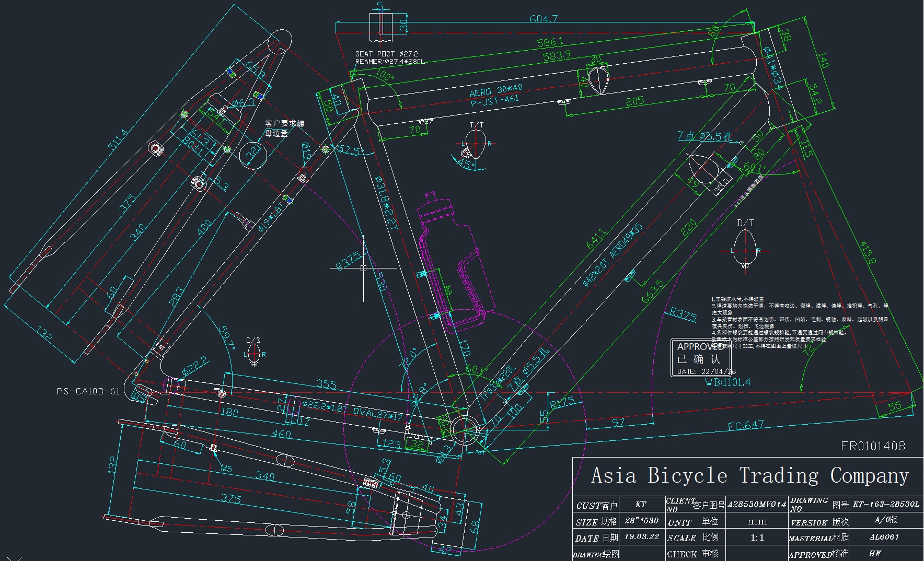This screenshot has width=924, height=561.
Task: Select the circle labeled 32
Action: click(253, 154)
